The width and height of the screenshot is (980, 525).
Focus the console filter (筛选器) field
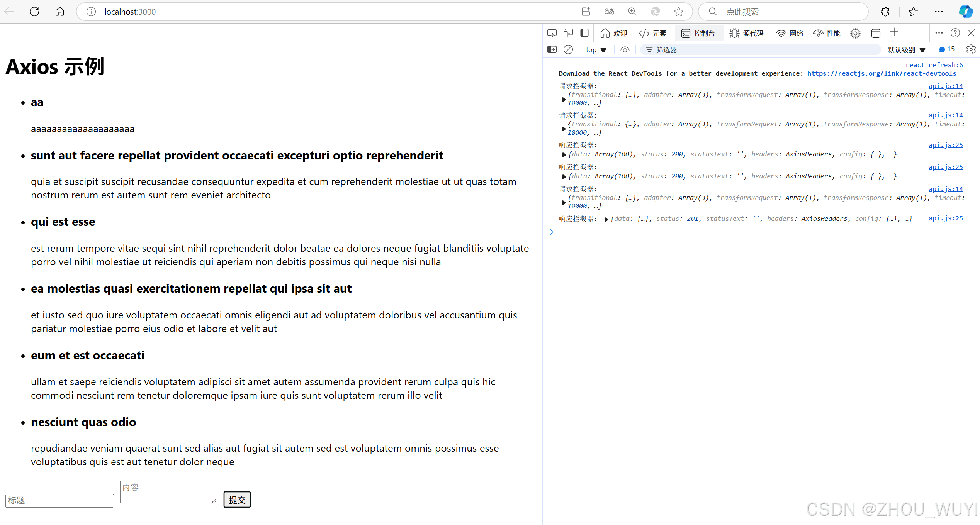pyautogui.click(x=760, y=50)
